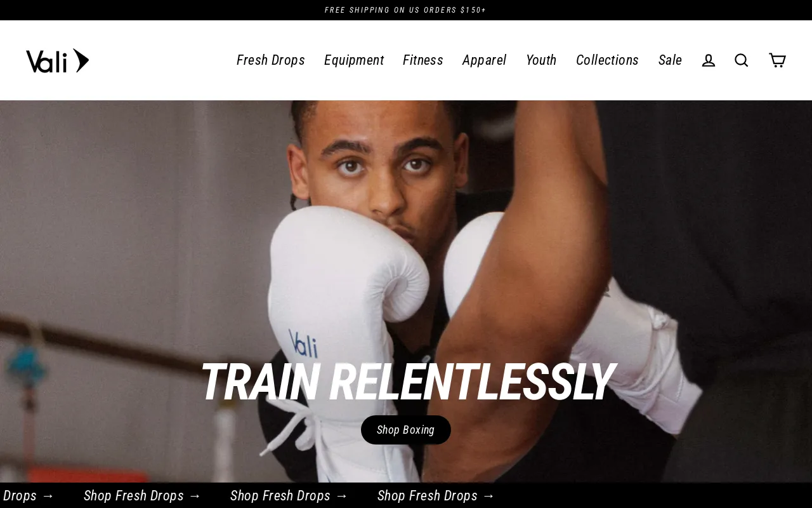Click the Shop Boxing button

pos(406,430)
